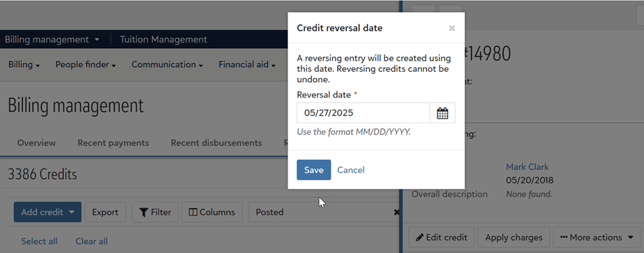The image size is (644, 253).
Task: Click the Reversal date input field
Action: [363, 113]
